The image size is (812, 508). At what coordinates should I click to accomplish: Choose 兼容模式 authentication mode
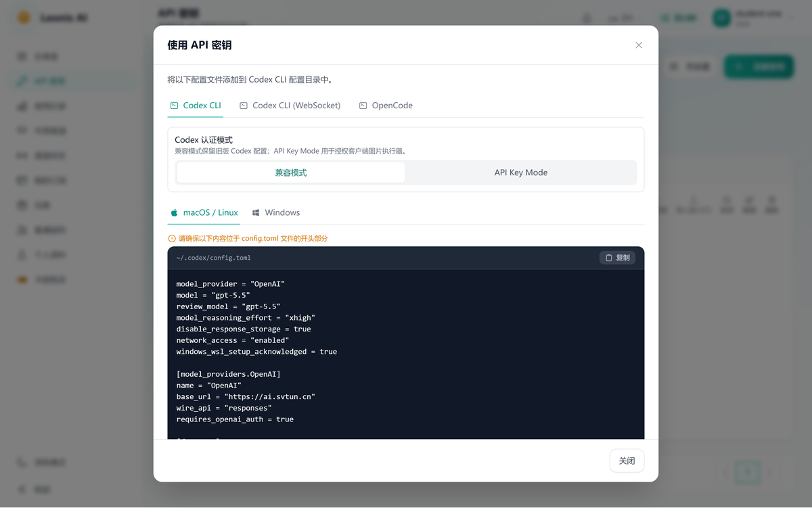(x=291, y=172)
